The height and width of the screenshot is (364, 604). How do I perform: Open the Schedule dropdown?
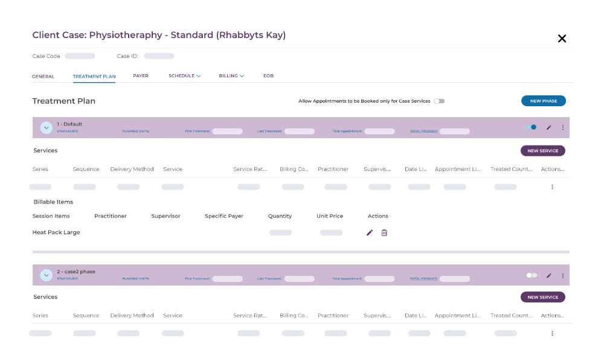point(184,75)
